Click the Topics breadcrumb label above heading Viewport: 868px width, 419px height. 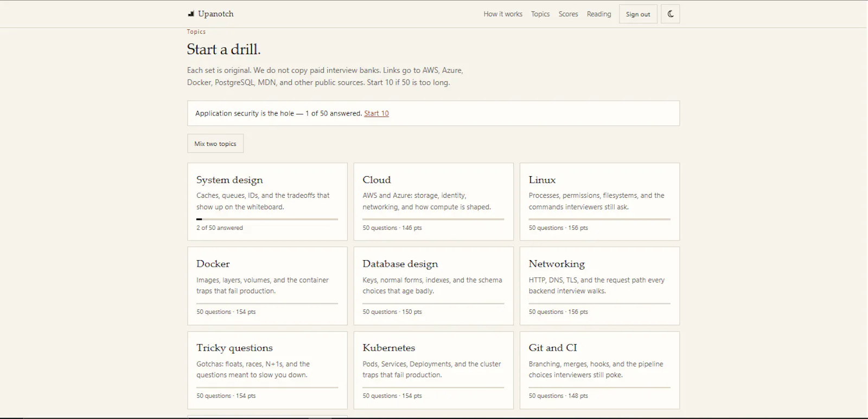point(196,31)
